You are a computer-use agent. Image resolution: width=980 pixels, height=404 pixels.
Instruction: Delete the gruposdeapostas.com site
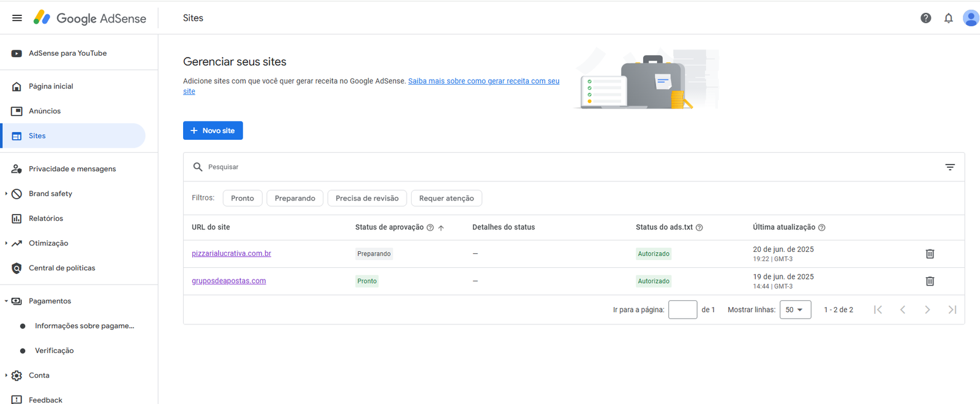[929, 281]
